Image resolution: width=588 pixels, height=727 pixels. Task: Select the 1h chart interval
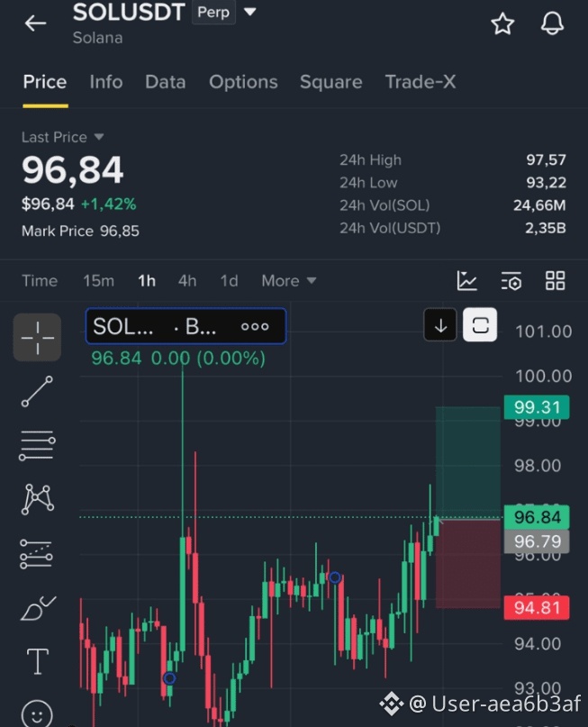pos(147,281)
